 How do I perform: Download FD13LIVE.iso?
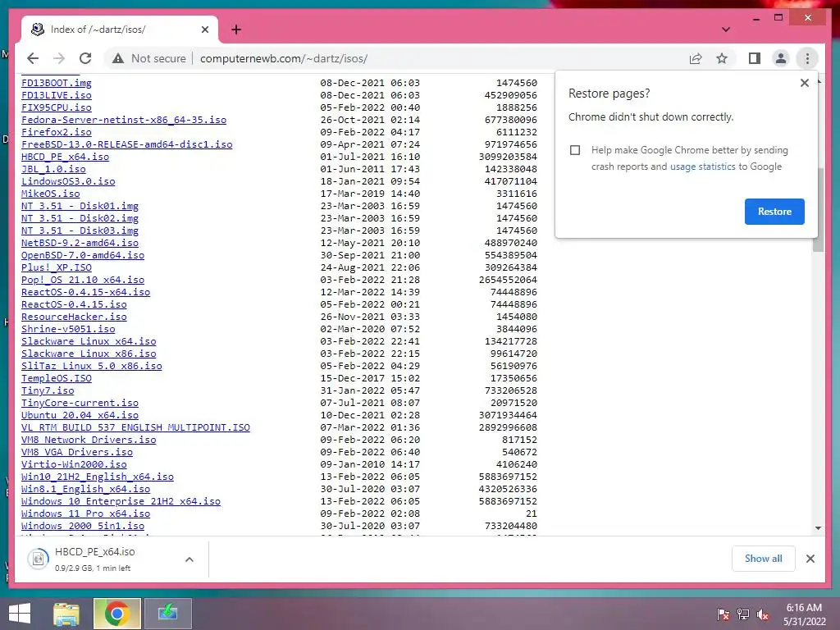57,95
